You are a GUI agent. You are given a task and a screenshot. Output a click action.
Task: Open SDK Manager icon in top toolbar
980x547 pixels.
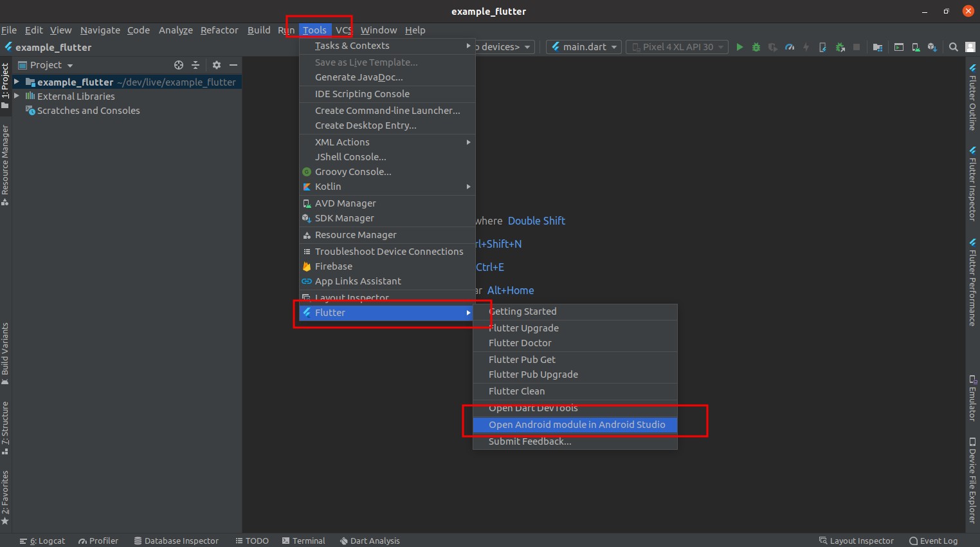point(932,47)
